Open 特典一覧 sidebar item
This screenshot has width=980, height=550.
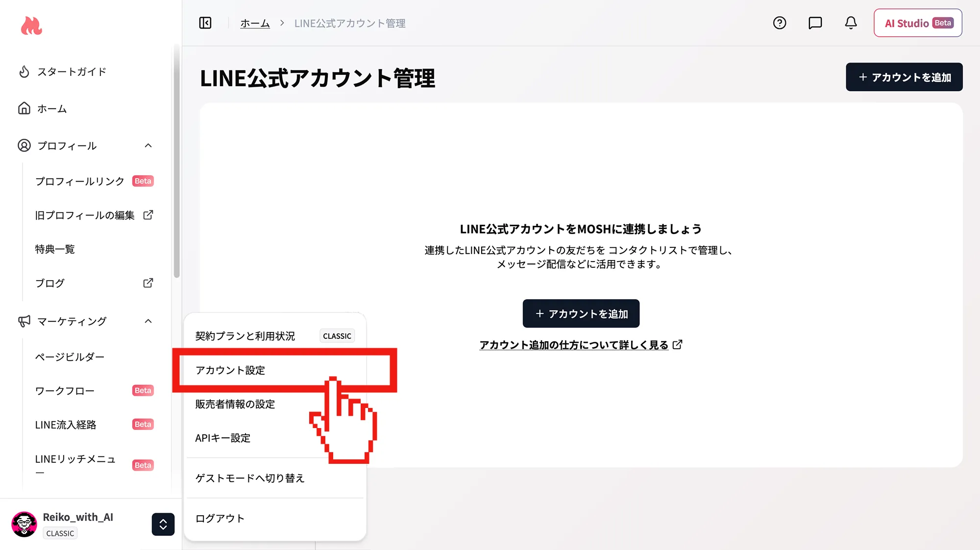click(55, 249)
